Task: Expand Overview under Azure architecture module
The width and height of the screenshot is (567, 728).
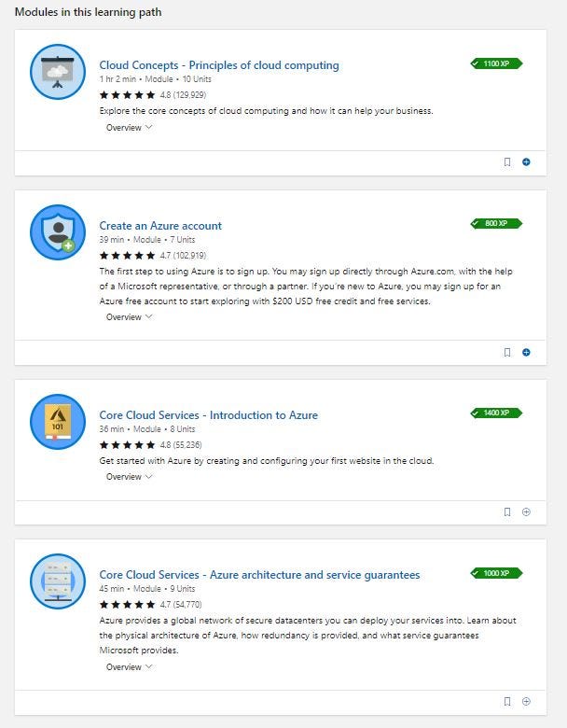Action: click(x=129, y=666)
